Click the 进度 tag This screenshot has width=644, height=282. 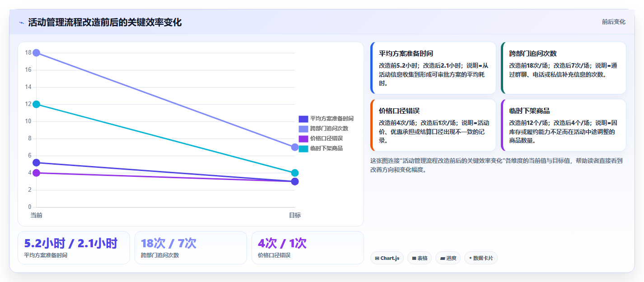point(448,258)
